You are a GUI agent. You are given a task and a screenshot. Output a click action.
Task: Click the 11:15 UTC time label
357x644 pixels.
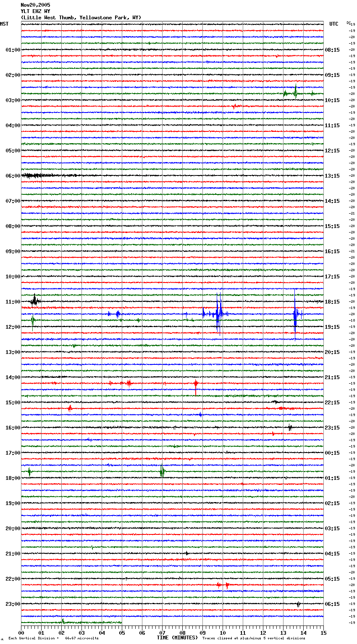click(332, 126)
